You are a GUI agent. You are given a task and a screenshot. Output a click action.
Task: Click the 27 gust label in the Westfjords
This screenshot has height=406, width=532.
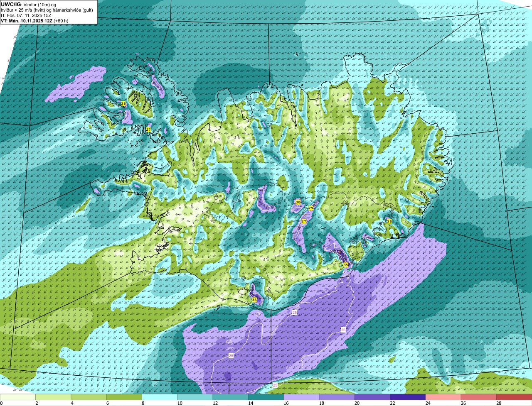[x=148, y=130]
